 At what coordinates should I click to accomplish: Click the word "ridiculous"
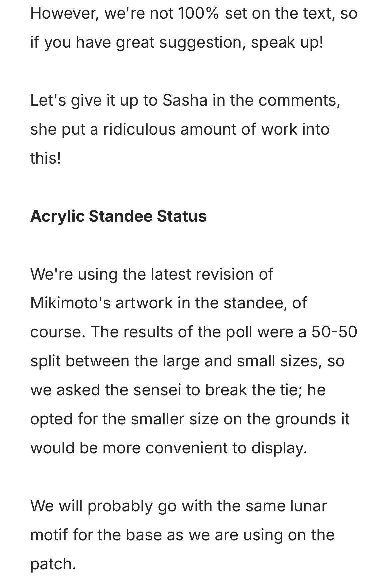click(139, 129)
